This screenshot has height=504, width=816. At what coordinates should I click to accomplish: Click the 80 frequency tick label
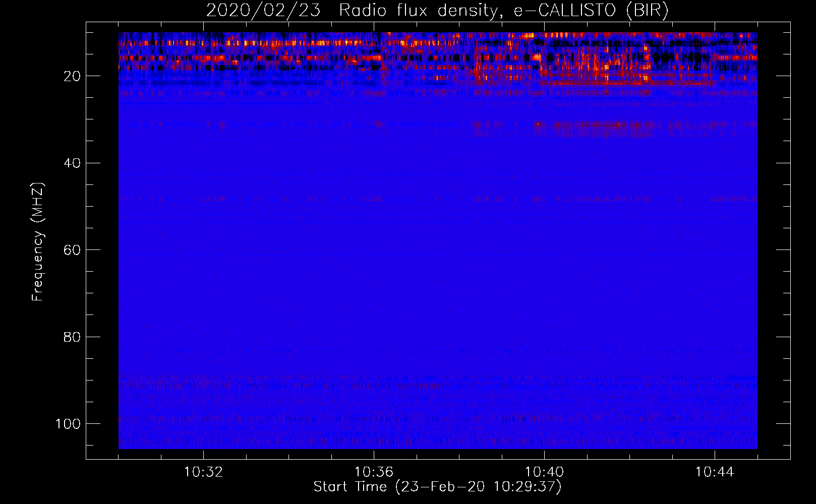72,337
